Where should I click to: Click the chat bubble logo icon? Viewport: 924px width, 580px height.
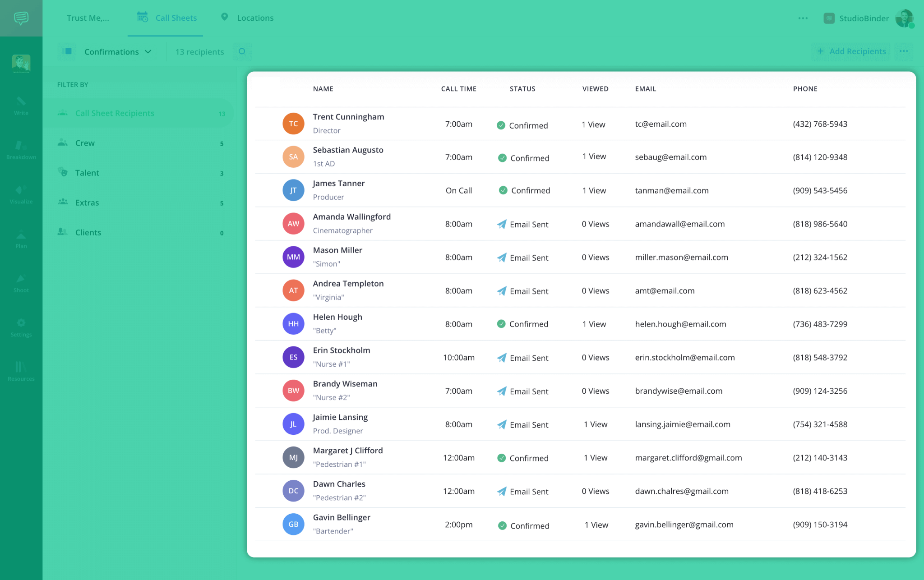21,18
